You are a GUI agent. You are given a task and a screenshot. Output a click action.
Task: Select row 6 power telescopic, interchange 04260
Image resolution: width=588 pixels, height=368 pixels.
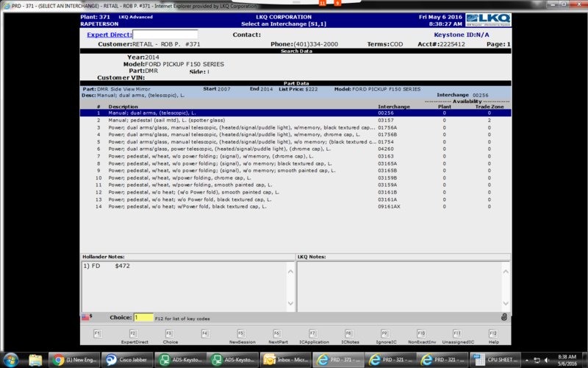295,149
